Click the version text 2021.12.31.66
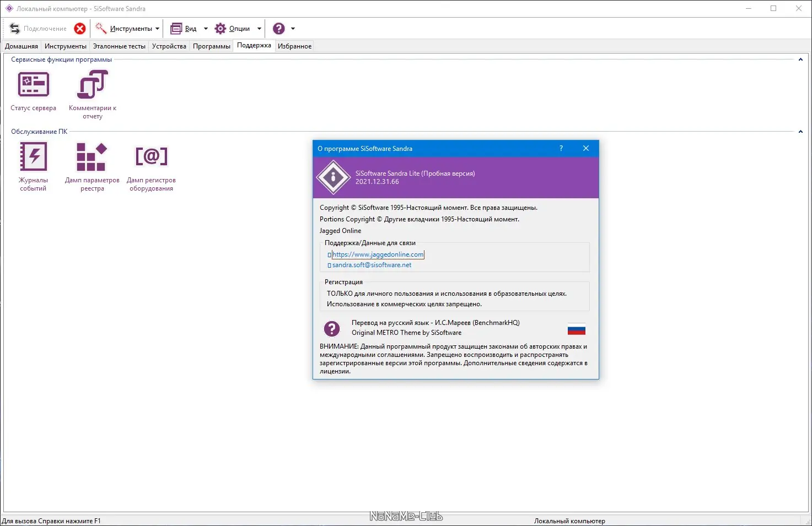The width and height of the screenshot is (812, 526). [377, 182]
